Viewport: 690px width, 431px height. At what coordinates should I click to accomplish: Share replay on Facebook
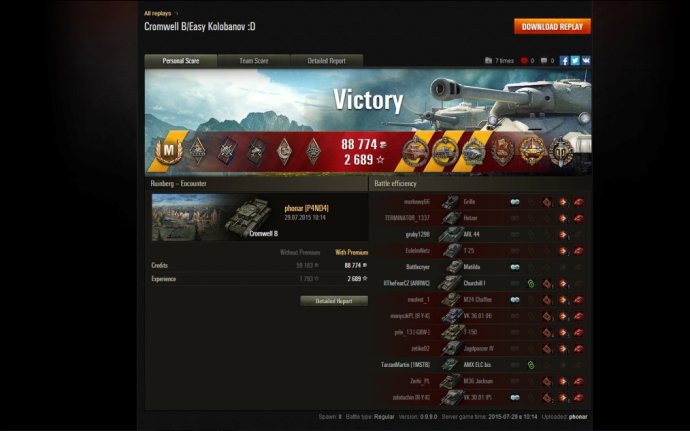pos(564,61)
